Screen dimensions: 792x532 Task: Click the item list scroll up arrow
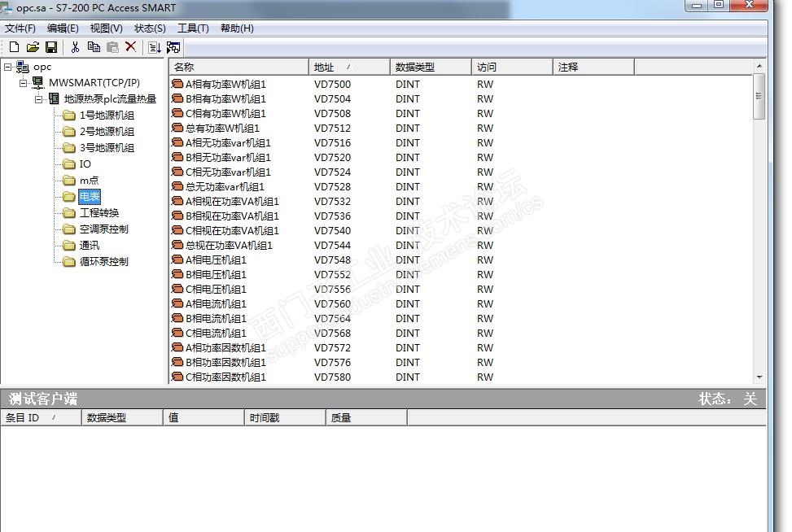[x=759, y=66]
